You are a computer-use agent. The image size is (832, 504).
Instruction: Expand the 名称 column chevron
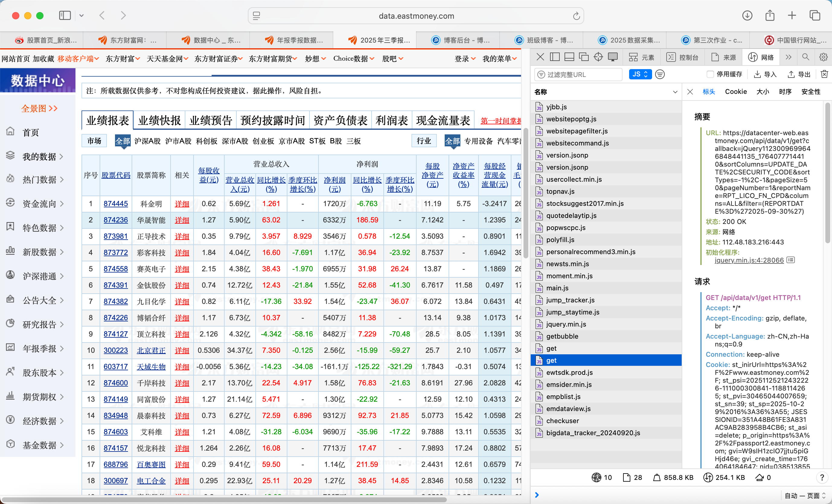click(675, 92)
